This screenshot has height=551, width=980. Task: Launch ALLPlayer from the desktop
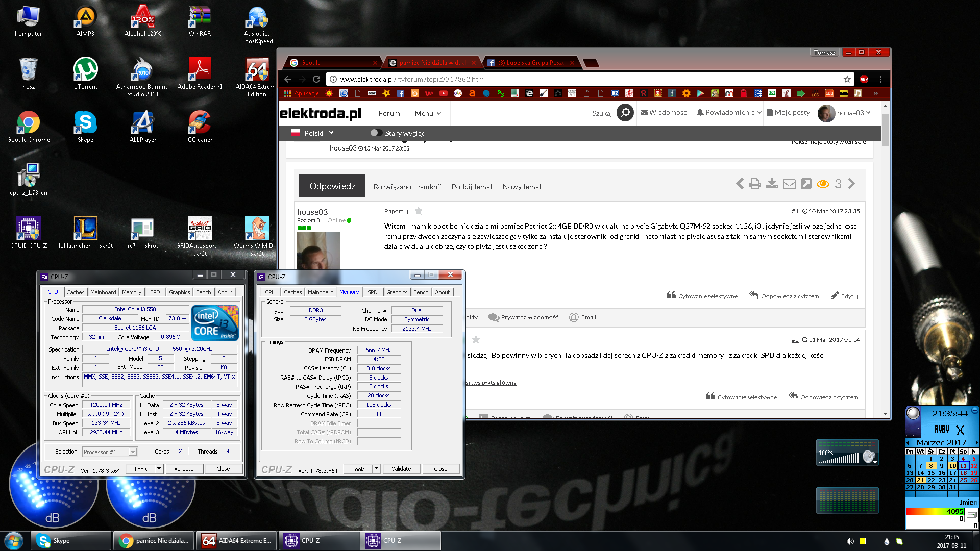click(x=143, y=128)
